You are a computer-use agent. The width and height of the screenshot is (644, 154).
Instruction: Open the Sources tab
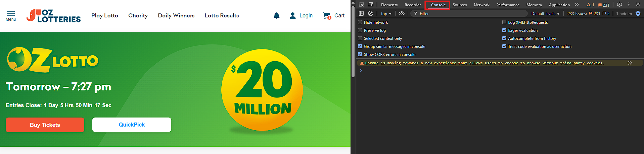pyautogui.click(x=460, y=5)
